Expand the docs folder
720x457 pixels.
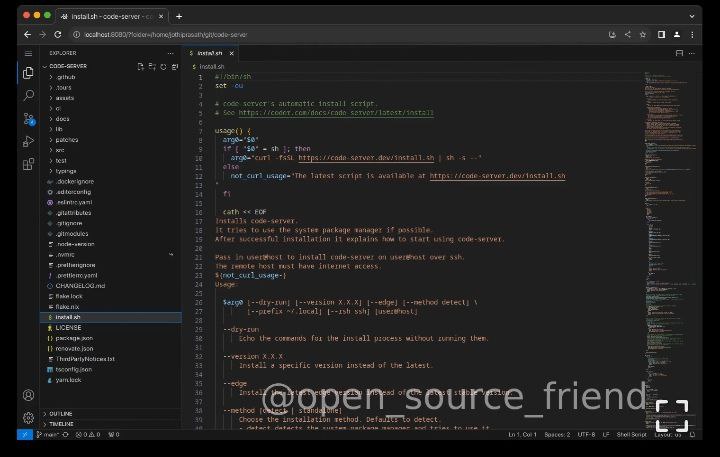[x=111, y=119]
